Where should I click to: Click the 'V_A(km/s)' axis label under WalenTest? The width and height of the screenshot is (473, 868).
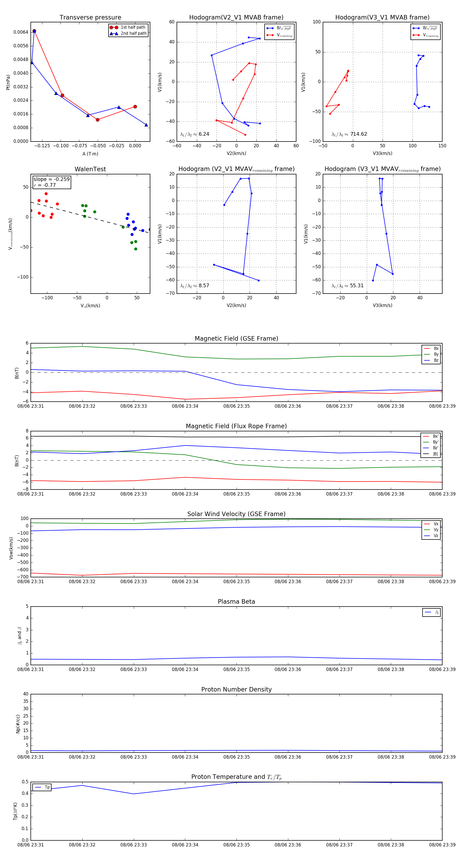pyautogui.click(x=90, y=306)
